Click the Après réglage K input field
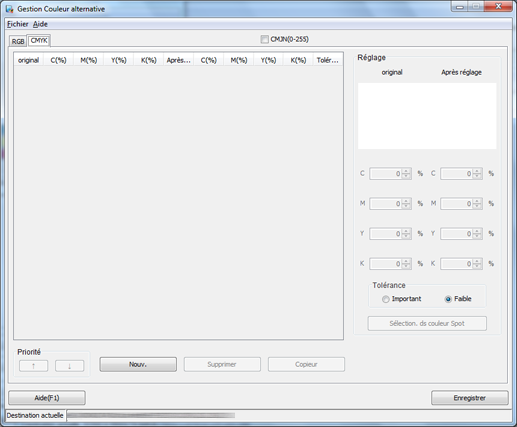 (x=457, y=264)
